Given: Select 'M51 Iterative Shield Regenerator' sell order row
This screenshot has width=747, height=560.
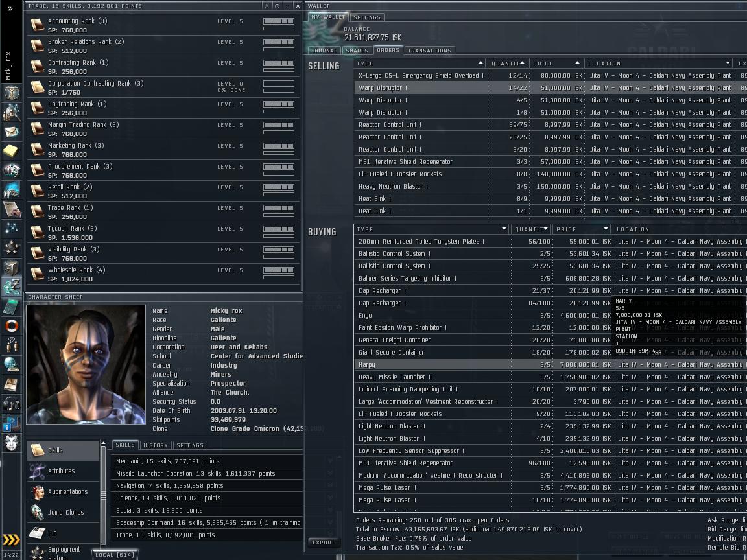Looking at the screenshot, I should (551, 161).
